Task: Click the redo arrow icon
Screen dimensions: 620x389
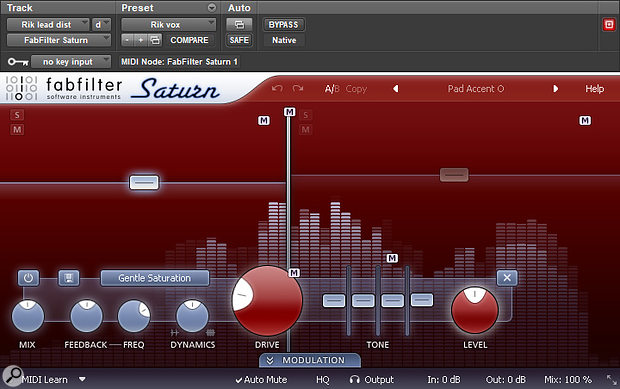Action: [298, 89]
